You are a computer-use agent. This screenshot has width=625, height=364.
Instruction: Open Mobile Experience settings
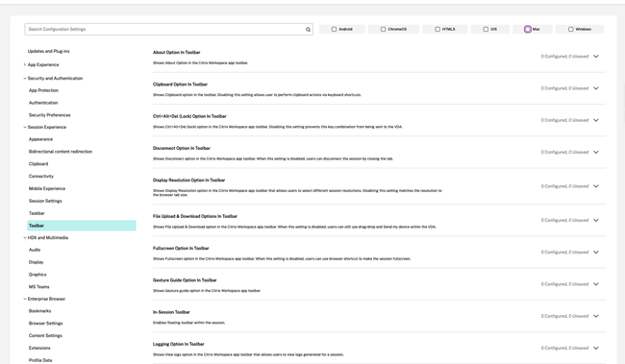click(x=47, y=189)
